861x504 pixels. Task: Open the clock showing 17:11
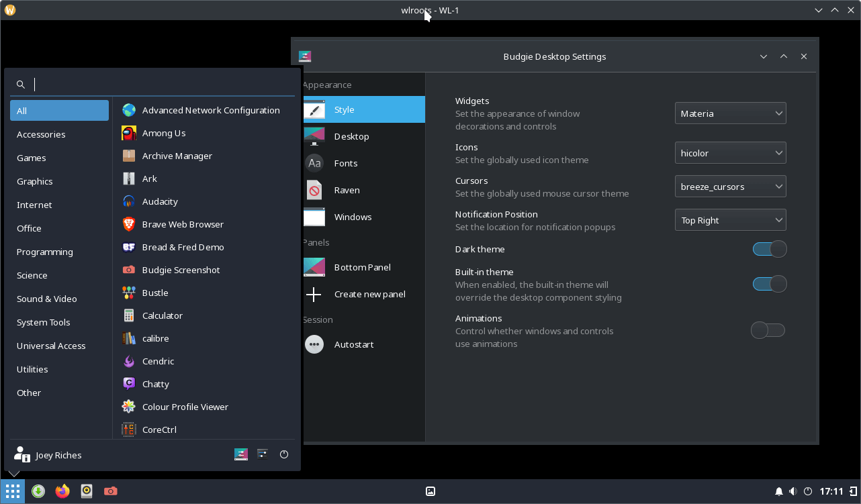831,491
